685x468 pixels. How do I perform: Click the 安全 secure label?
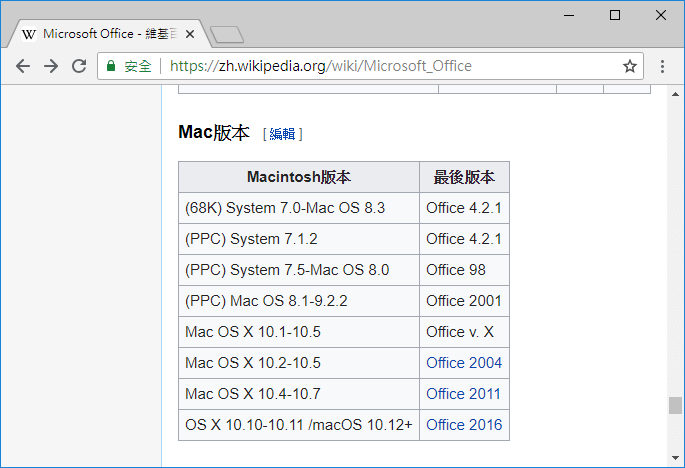[138, 66]
